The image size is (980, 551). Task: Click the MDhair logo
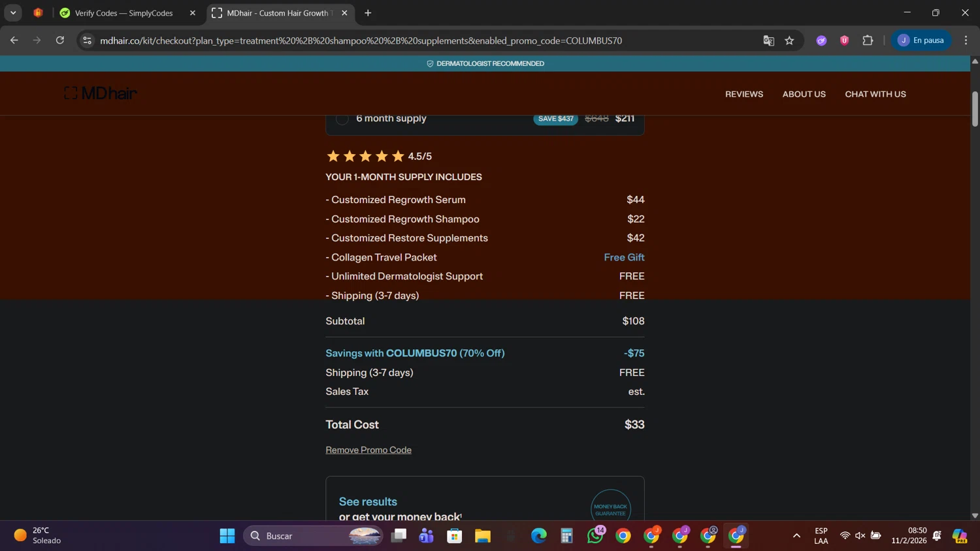click(101, 93)
